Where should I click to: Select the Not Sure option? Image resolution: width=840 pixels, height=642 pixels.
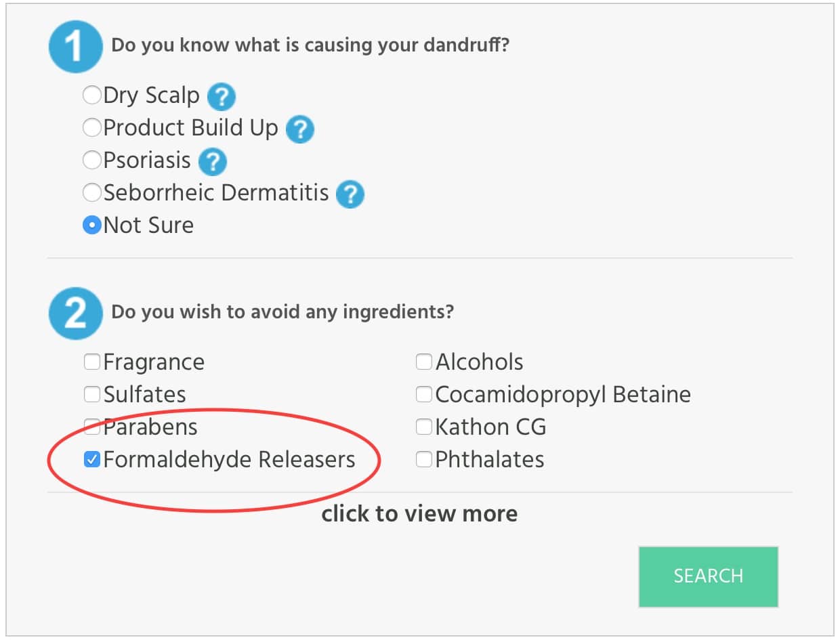pyautogui.click(x=91, y=225)
